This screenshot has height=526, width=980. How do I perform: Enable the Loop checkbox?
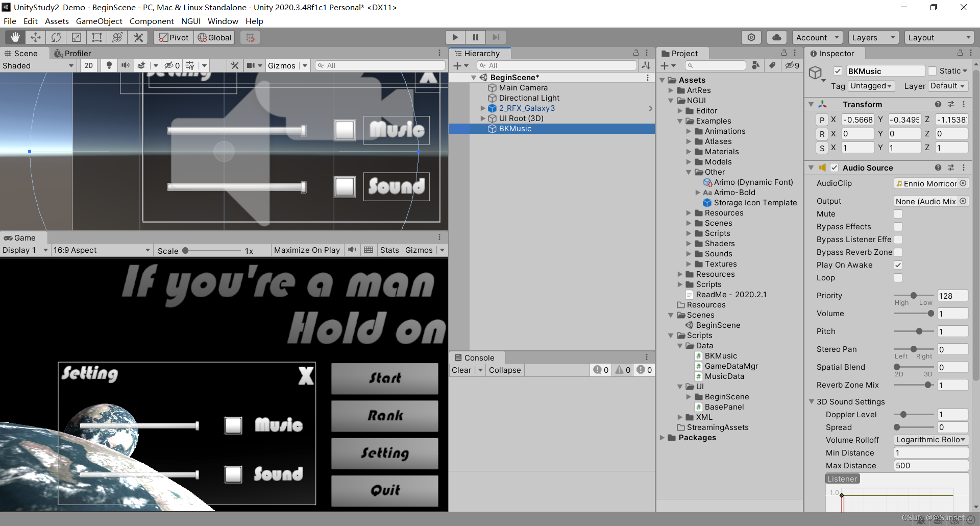coord(898,278)
